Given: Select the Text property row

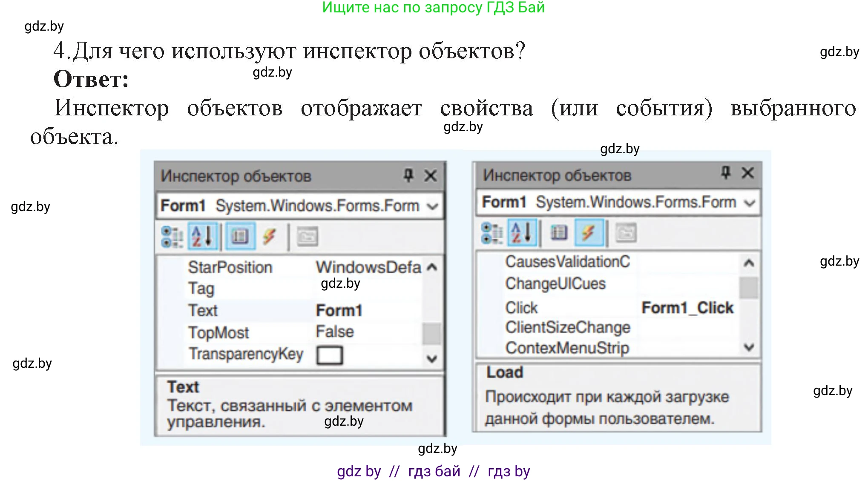Looking at the screenshot, I should pyautogui.click(x=203, y=310).
